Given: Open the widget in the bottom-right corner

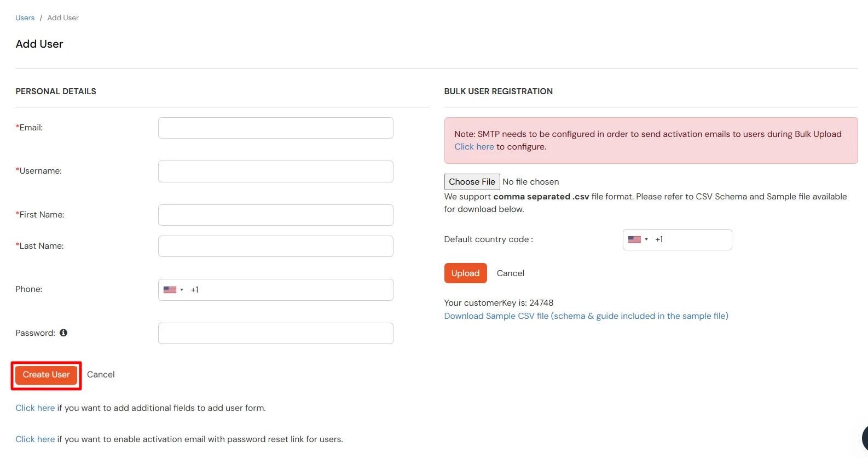Looking at the screenshot, I should (x=862, y=438).
